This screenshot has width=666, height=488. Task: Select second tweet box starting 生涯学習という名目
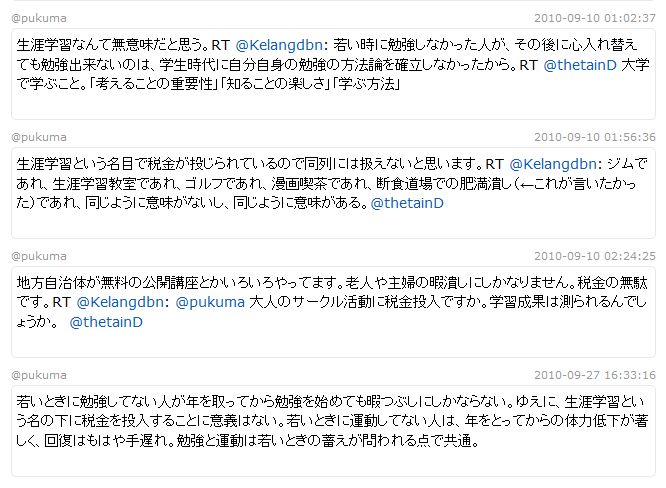(333, 193)
